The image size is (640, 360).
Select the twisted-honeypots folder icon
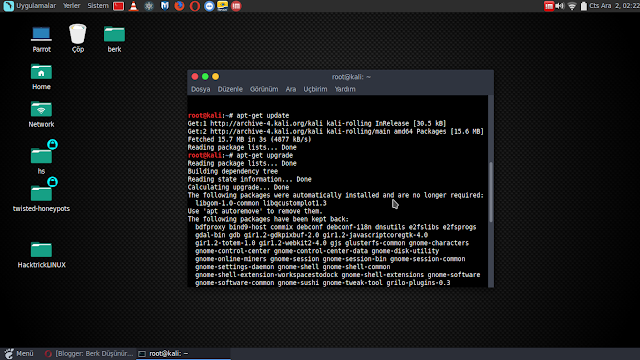click(41, 195)
